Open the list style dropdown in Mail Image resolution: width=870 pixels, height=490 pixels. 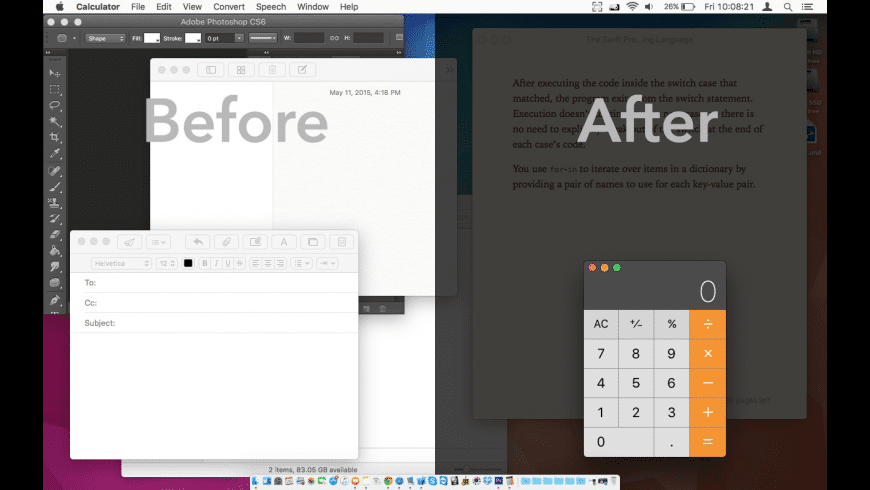[x=301, y=263]
